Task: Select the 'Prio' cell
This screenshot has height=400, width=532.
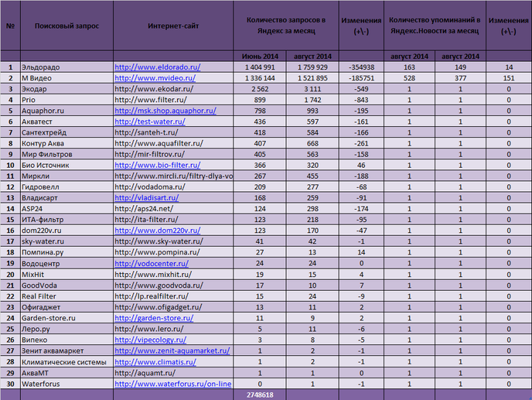Action: [x=66, y=100]
